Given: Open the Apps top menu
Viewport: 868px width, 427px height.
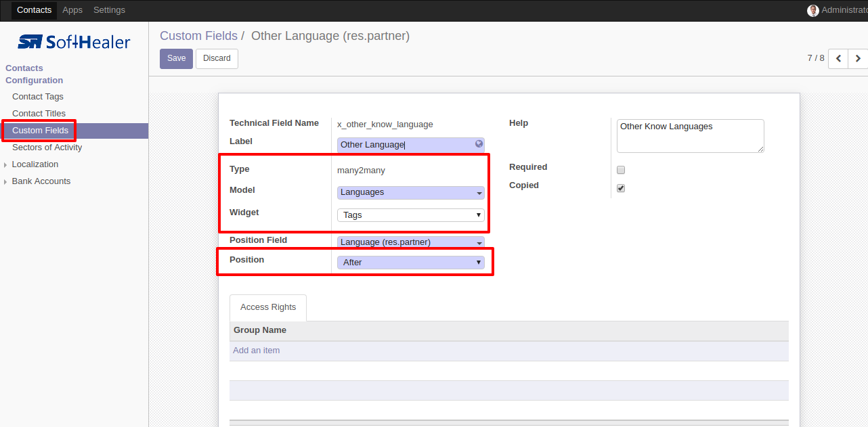Looking at the screenshot, I should pos(72,10).
